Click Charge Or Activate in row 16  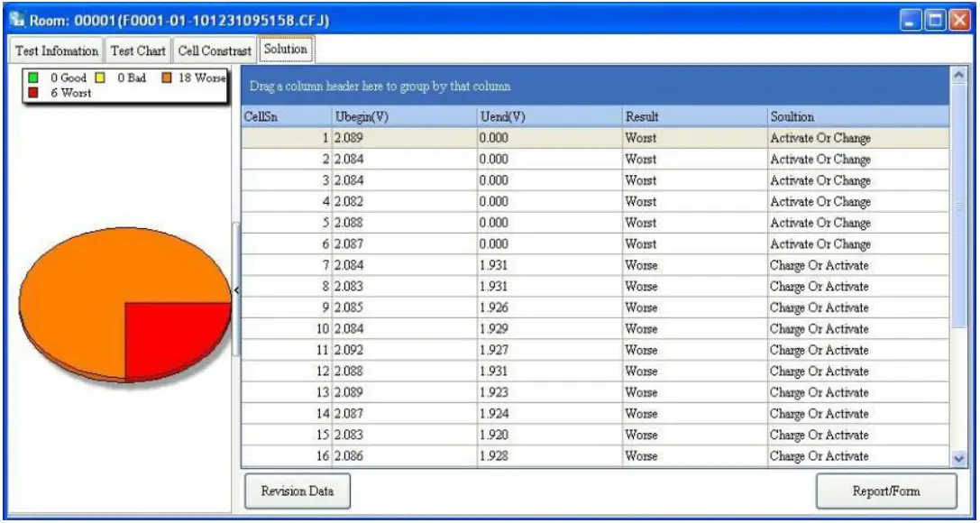[820, 456]
